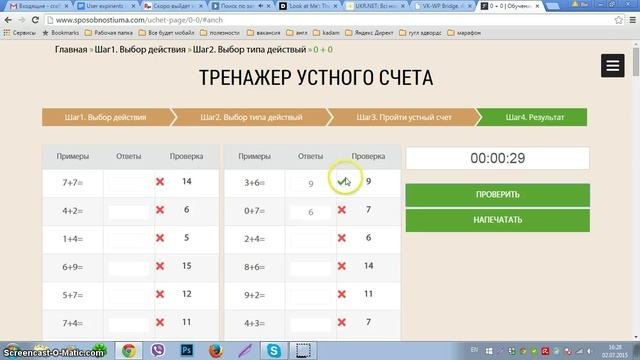Open the англ bookmark folder
Image resolution: width=640 pixels, height=360 pixels.
pos(297,33)
